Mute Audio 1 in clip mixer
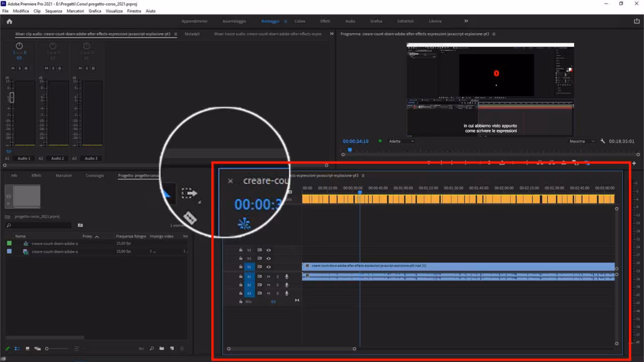This screenshot has height=362, width=644. click(x=14, y=68)
